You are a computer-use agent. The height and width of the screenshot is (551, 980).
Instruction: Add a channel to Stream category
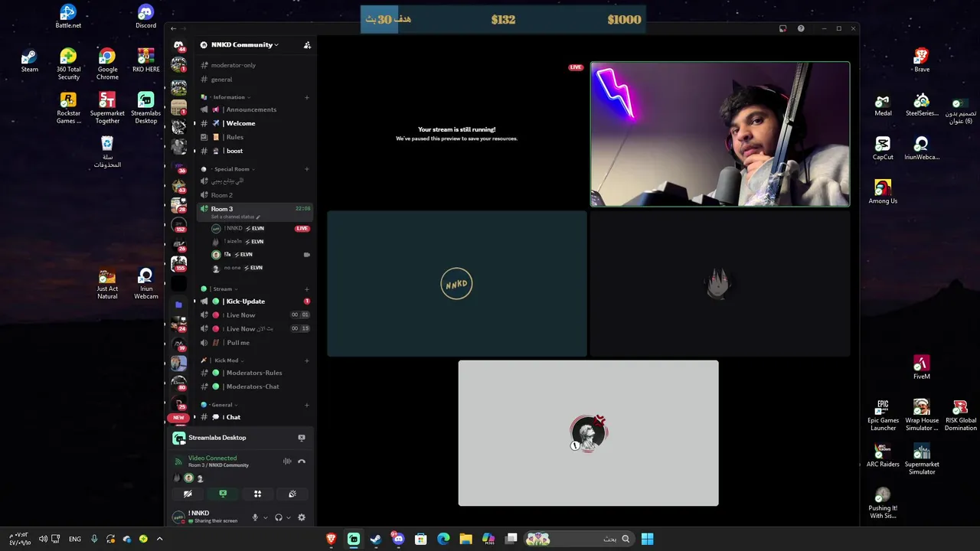(307, 289)
